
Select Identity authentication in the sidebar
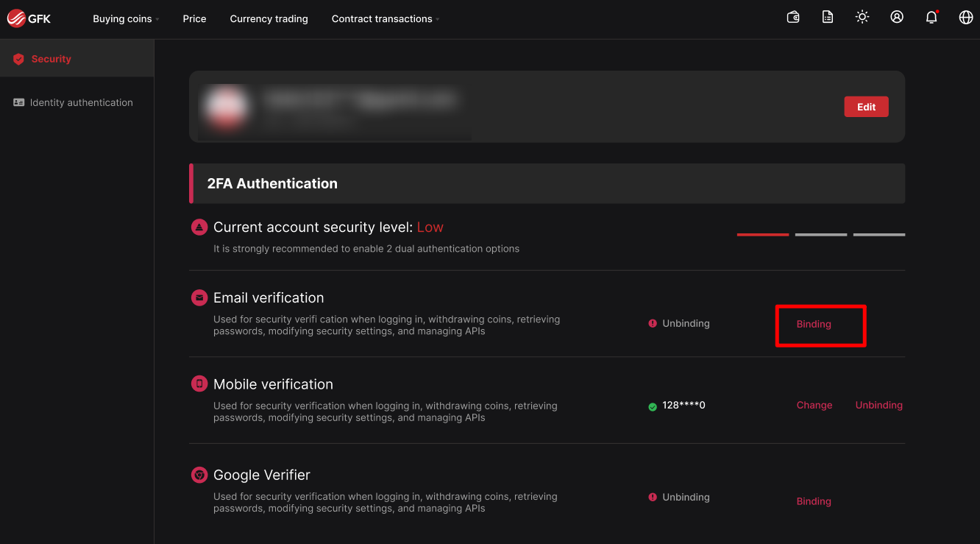pos(81,102)
